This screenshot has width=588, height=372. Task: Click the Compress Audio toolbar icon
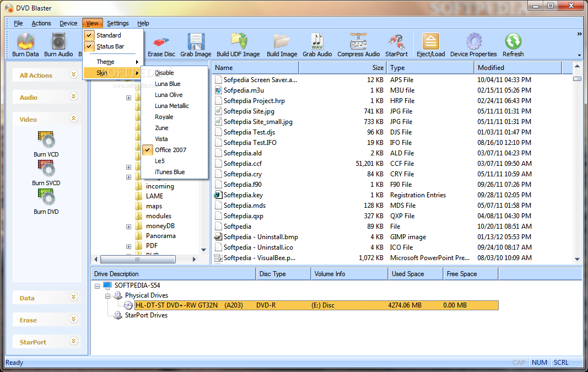pos(359,41)
